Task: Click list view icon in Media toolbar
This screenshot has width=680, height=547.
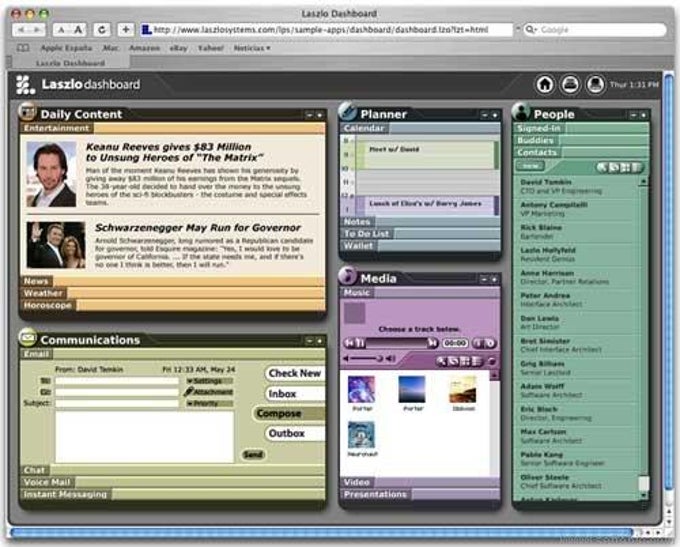Action: pos(476,361)
